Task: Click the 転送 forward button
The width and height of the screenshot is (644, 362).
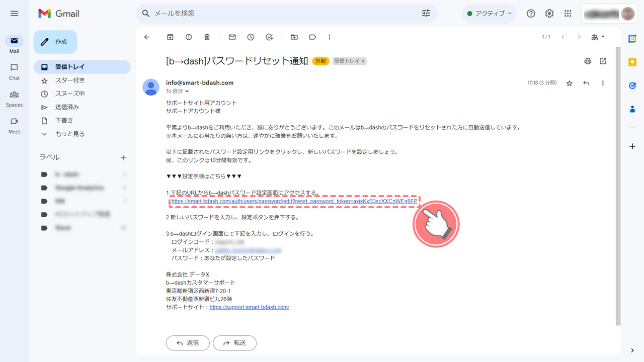Action: [x=234, y=343]
